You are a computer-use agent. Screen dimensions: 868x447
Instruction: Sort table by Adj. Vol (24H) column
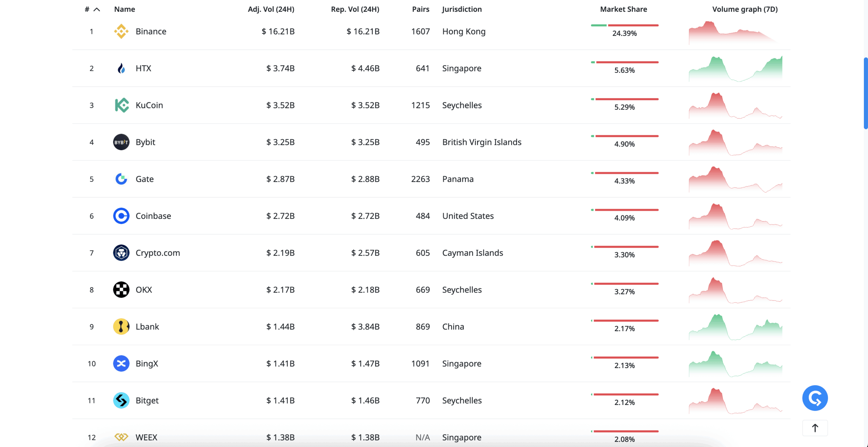tap(271, 9)
